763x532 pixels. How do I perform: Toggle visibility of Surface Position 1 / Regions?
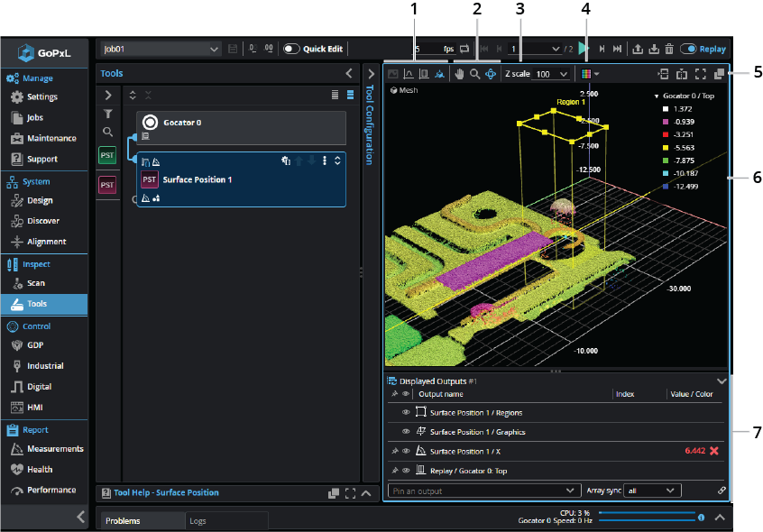click(406, 413)
